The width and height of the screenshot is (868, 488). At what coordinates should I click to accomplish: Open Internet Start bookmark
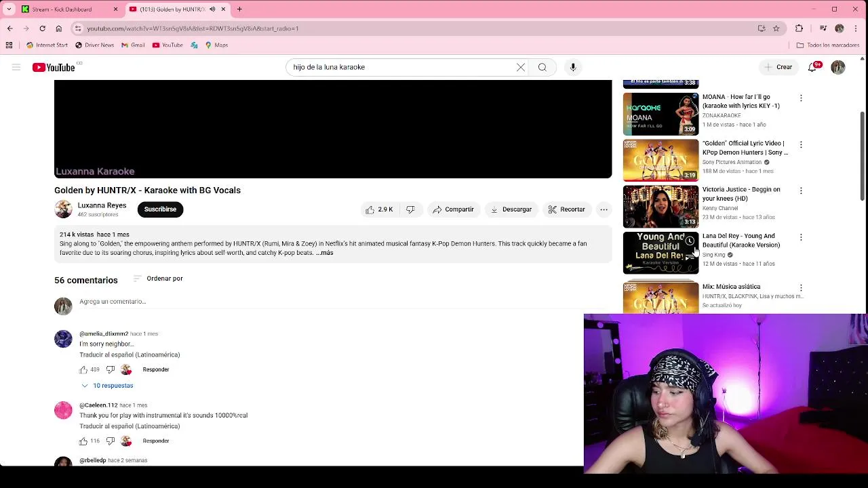(x=47, y=45)
